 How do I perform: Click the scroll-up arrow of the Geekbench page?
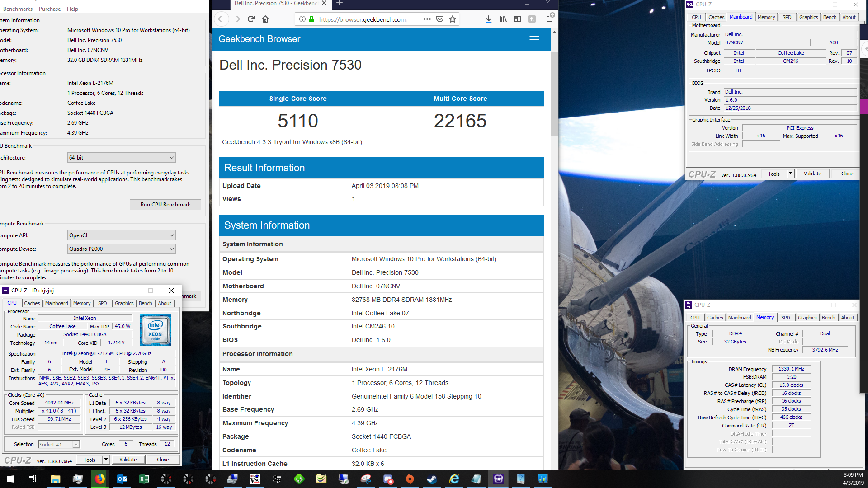click(x=554, y=33)
